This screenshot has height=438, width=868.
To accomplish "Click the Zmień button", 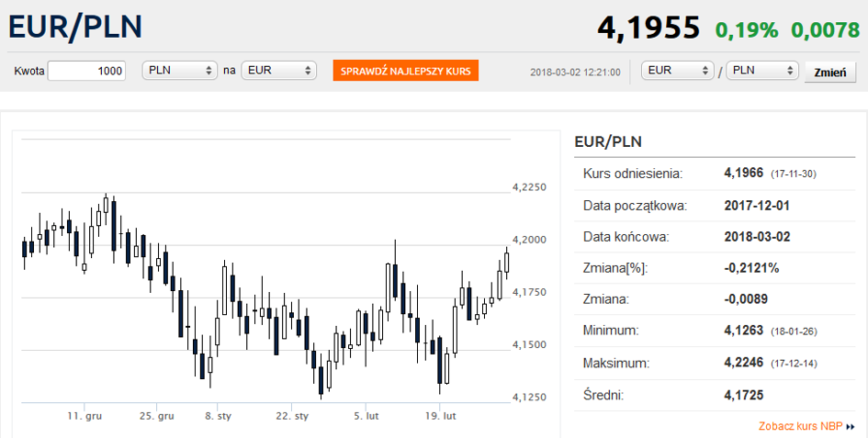I will (830, 73).
